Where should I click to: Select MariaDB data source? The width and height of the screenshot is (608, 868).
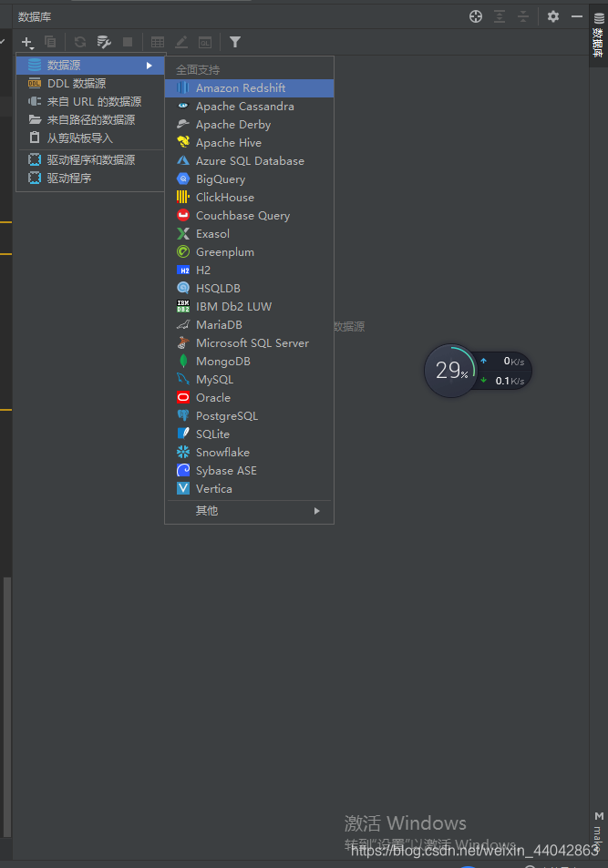[x=250, y=325]
